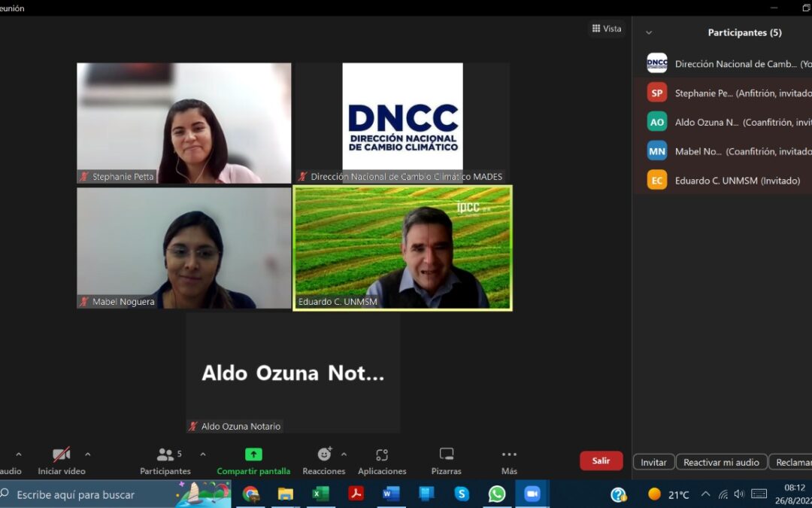The height and width of the screenshot is (508, 812).
Task: Open the Participantes panel from the toolbar
Action: pos(165,461)
